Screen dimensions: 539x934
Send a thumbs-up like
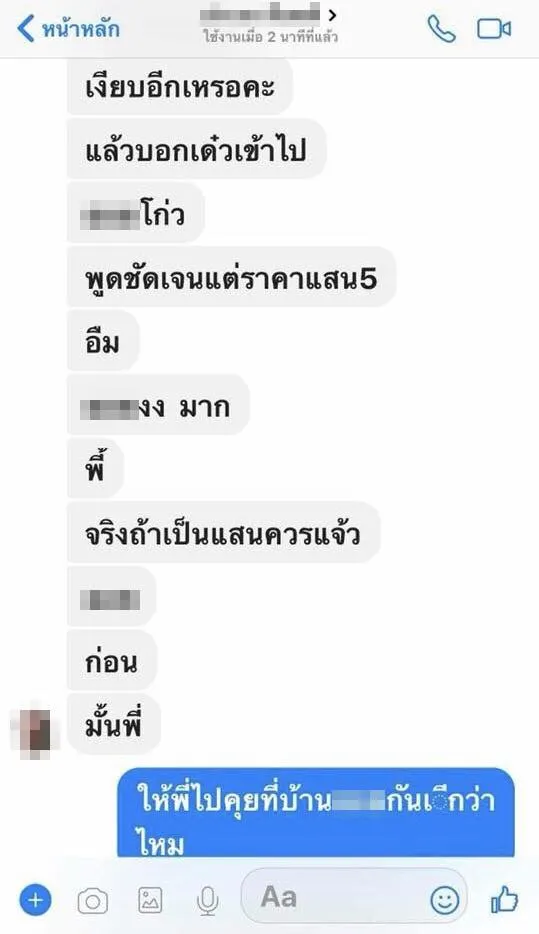(504, 899)
